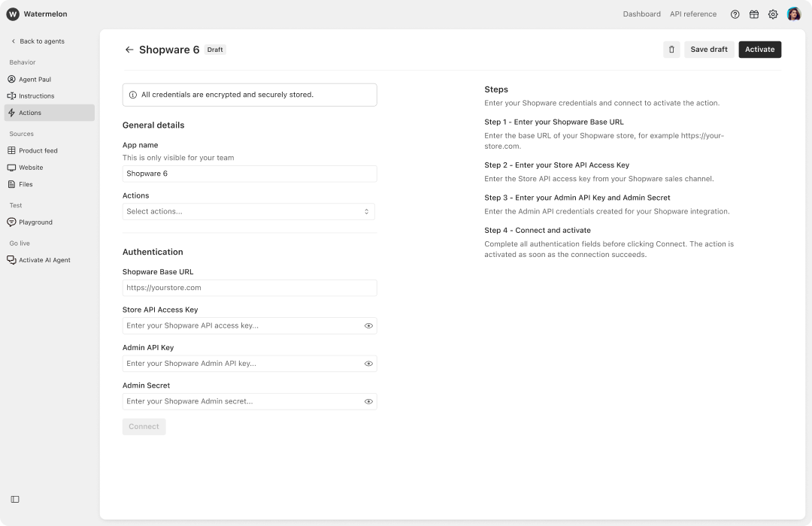The height and width of the screenshot is (526, 812).
Task: Focus the Admin Secret field
Action: click(250, 401)
